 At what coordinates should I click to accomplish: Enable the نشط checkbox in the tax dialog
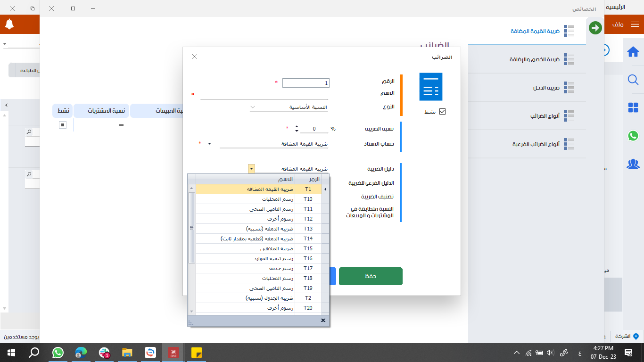(442, 112)
